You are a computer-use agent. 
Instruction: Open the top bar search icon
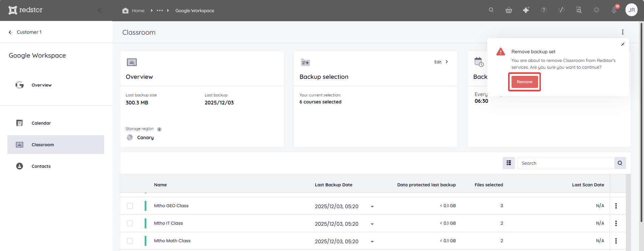click(491, 10)
